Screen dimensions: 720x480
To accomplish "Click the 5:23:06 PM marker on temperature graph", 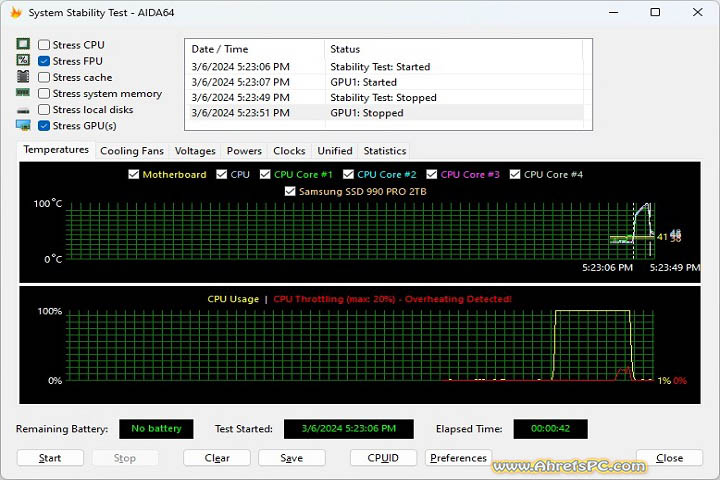I will pos(607,267).
